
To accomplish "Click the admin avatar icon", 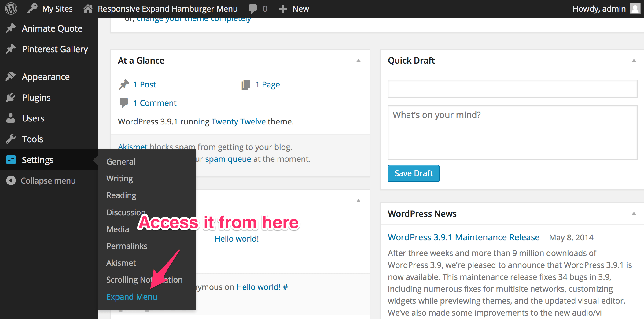I will [x=635, y=9].
